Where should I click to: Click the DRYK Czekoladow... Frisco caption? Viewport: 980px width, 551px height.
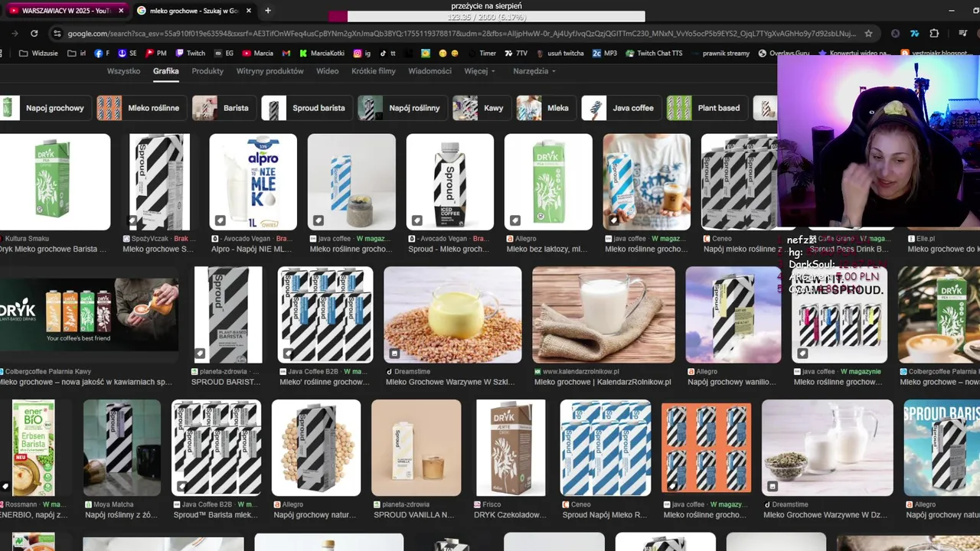coord(511,515)
